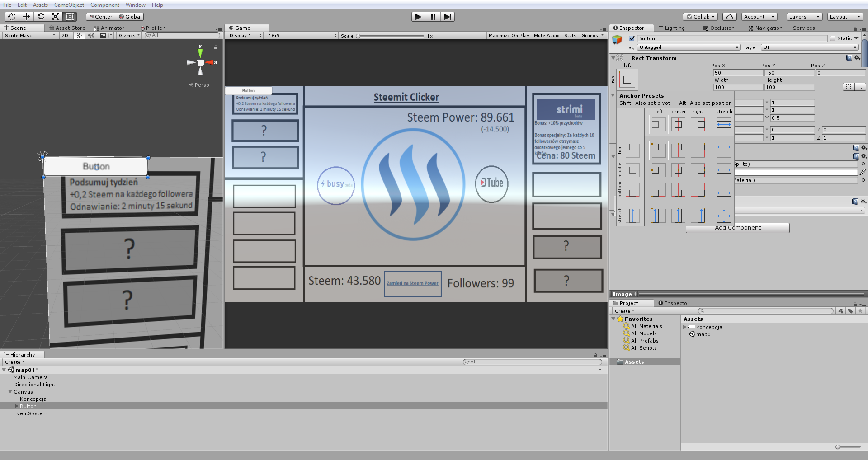Uncheck the Button object active checkbox
This screenshot has width=868, height=460.
tap(632, 38)
